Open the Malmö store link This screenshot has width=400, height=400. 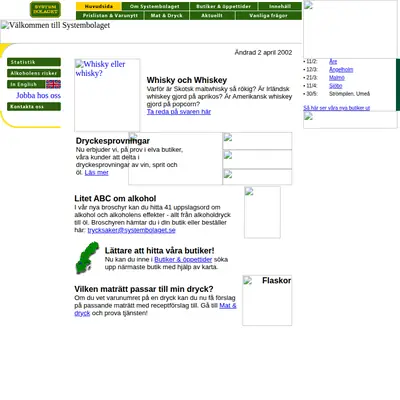point(337,78)
